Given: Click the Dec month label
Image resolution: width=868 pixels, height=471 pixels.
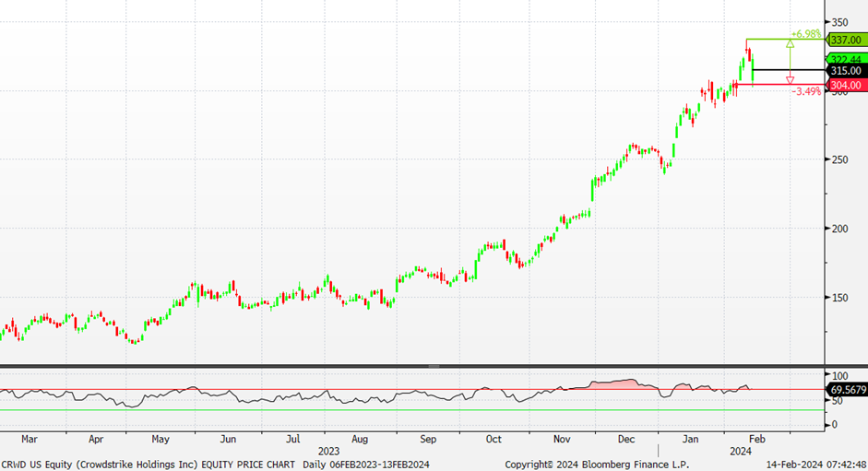Looking at the screenshot, I should pyautogui.click(x=626, y=440).
